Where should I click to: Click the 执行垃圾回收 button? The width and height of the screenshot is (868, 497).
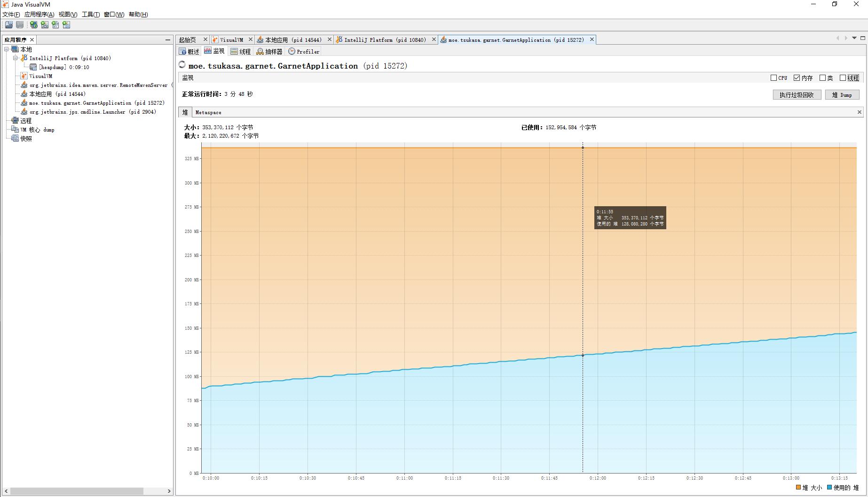[x=797, y=95]
